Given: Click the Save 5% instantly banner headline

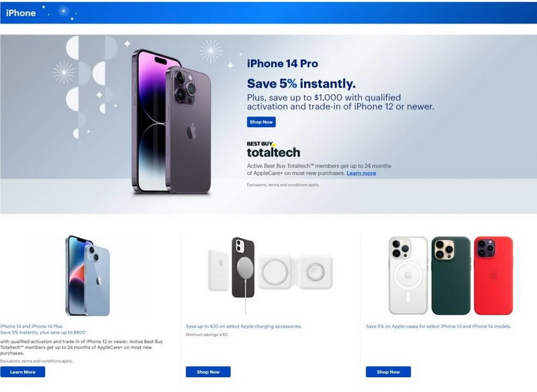Looking at the screenshot, I should click(301, 83).
